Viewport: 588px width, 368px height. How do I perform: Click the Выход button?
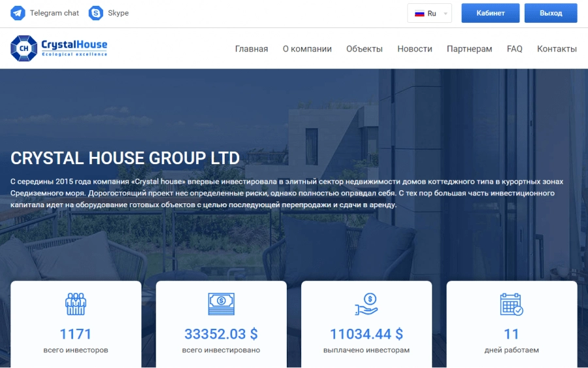pos(551,13)
